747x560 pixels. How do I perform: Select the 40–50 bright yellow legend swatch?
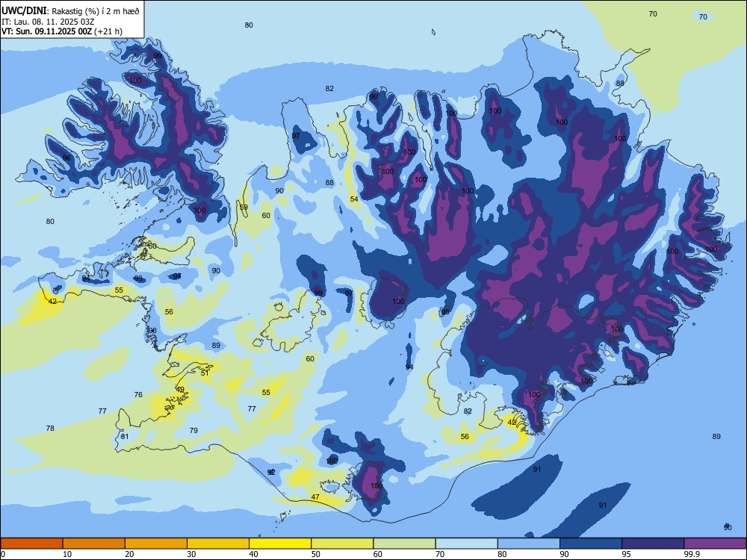click(x=280, y=544)
